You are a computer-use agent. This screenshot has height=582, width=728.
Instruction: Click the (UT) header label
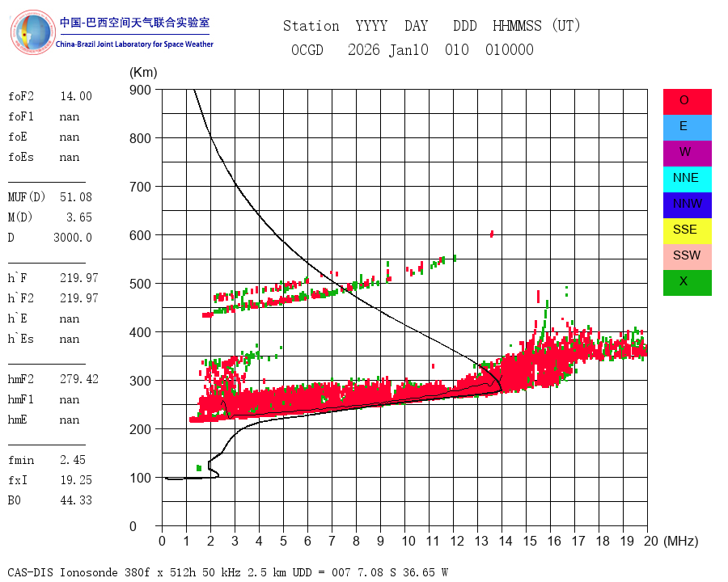click(x=566, y=26)
